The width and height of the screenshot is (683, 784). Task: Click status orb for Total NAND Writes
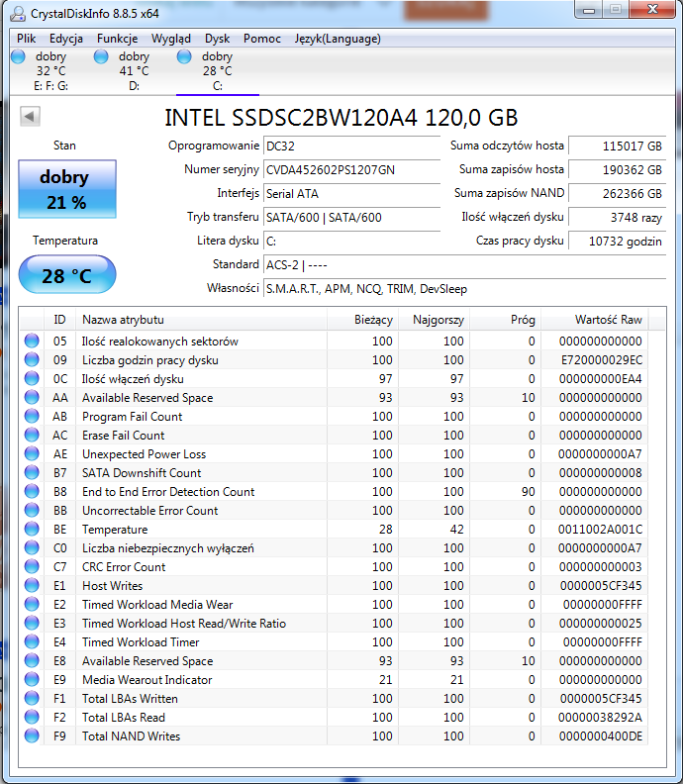[32, 735]
